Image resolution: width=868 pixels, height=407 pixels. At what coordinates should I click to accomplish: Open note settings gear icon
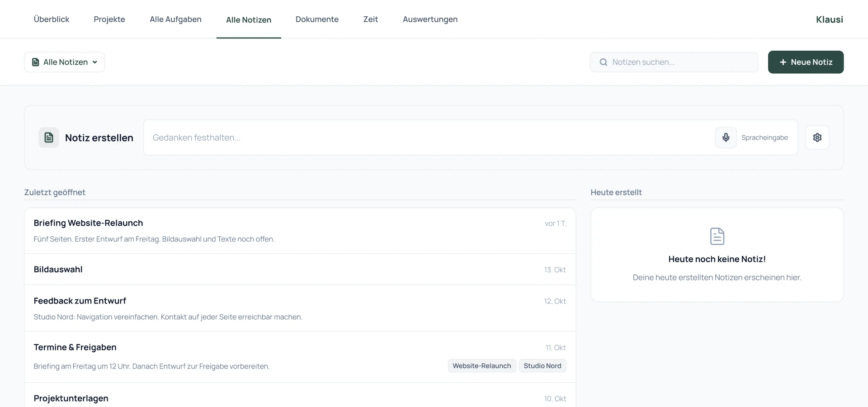[x=817, y=137]
